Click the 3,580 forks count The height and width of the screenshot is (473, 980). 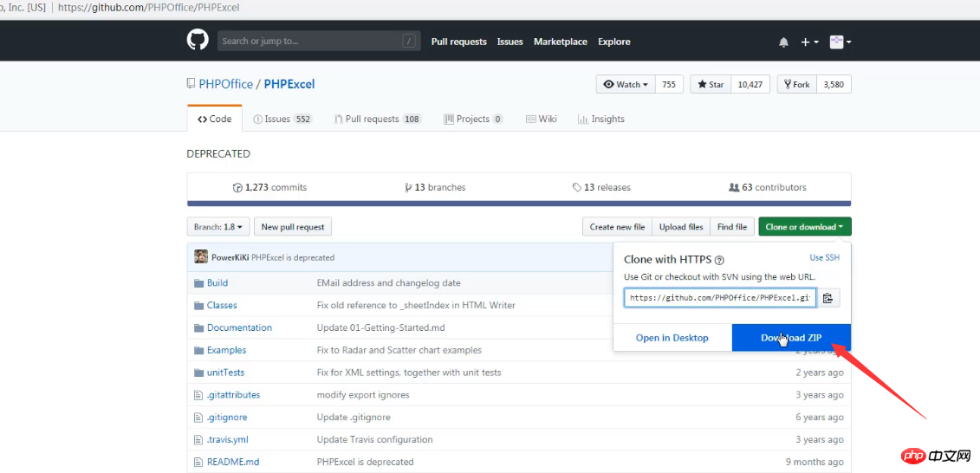tap(834, 84)
